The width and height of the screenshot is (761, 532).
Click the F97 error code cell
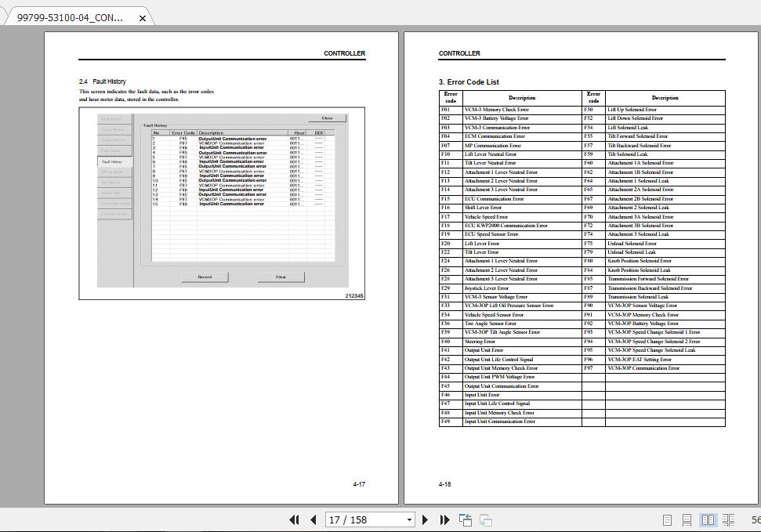coord(593,368)
